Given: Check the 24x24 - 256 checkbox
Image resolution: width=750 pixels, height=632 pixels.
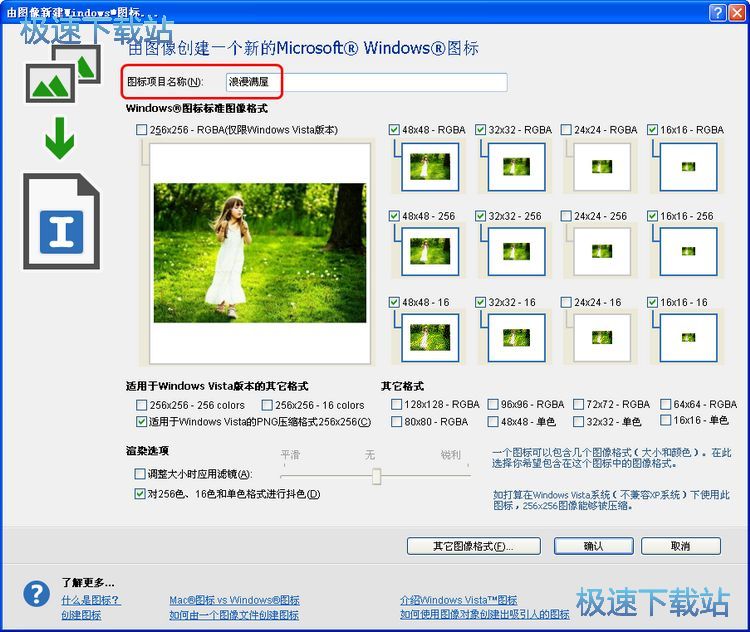Looking at the screenshot, I should coord(566,216).
